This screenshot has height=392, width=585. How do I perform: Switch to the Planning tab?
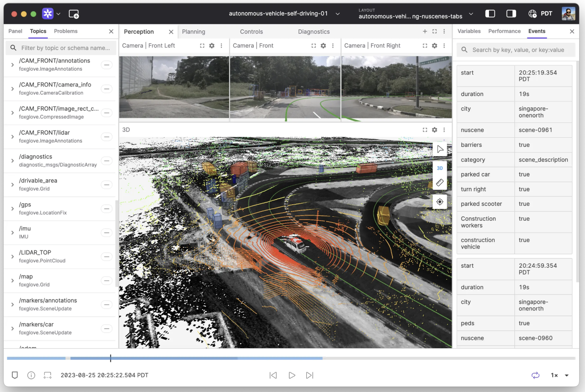[194, 32]
